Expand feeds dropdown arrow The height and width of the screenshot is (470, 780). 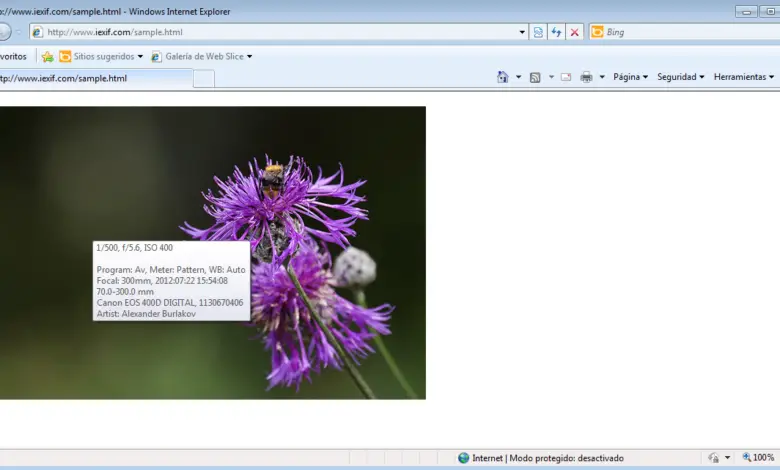point(551,77)
